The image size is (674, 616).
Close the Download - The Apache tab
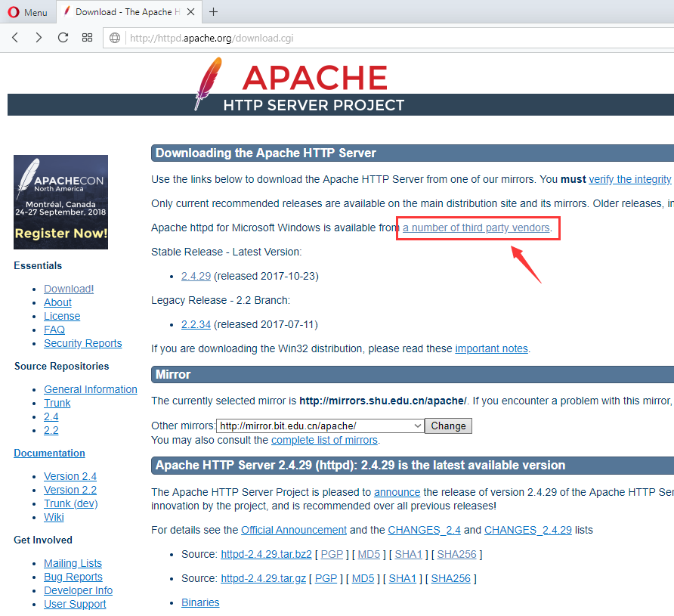[x=191, y=12]
